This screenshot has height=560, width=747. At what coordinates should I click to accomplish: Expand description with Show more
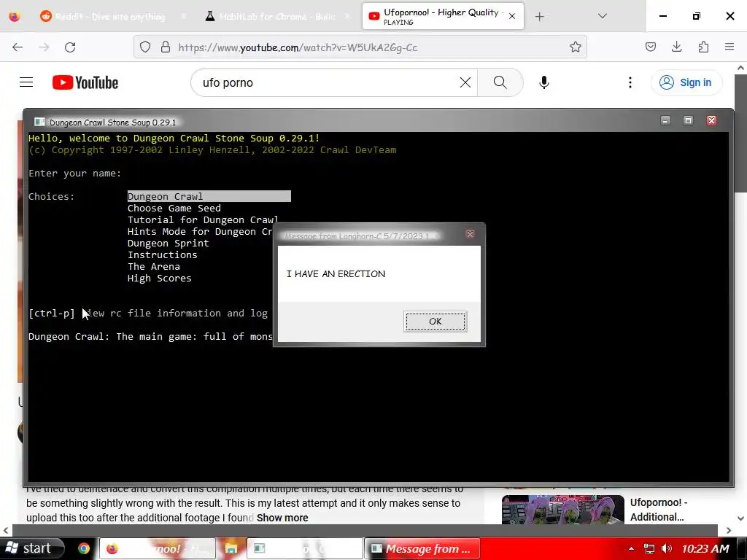[282, 518]
